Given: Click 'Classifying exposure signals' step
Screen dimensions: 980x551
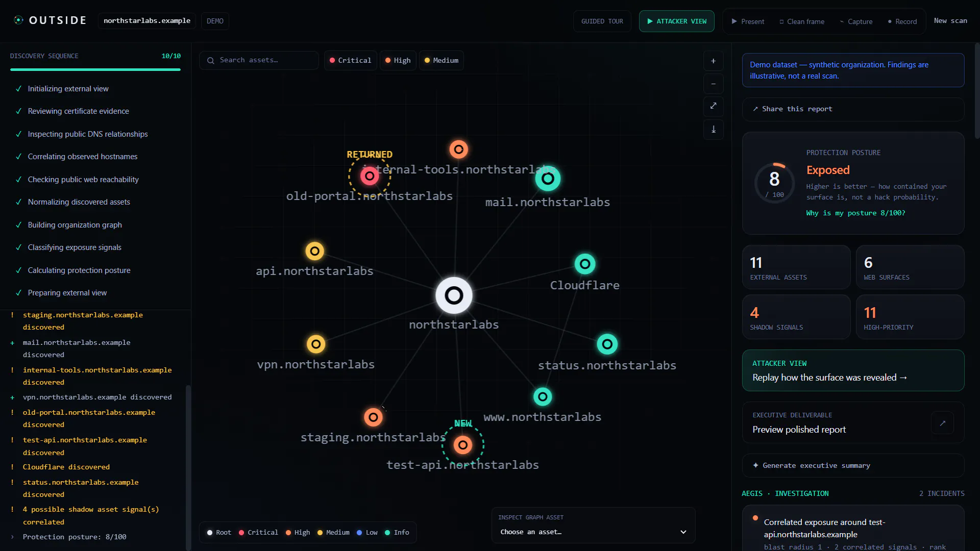Looking at the screenshot, I should click(75, 247).
